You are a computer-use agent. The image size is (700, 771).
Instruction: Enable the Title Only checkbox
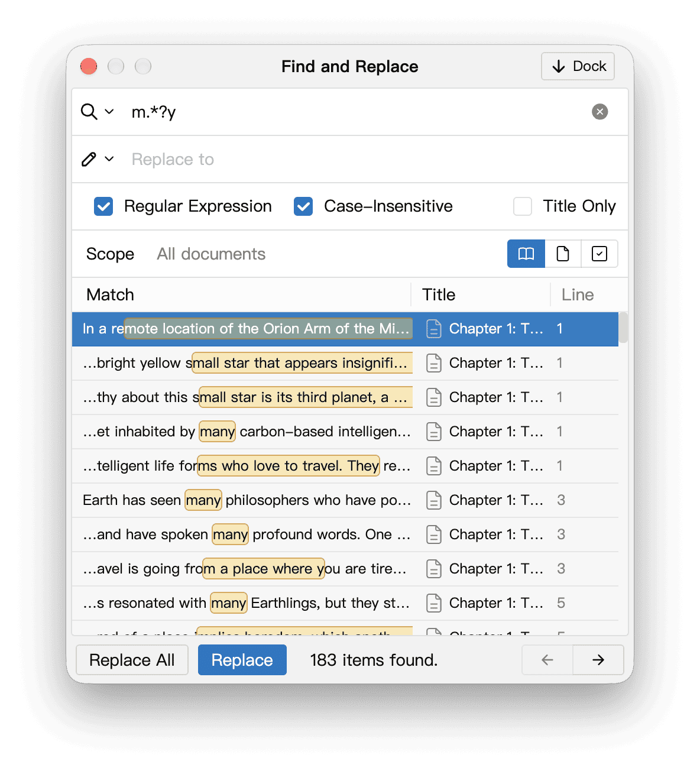pyautogui.click(x=523, y=206)
